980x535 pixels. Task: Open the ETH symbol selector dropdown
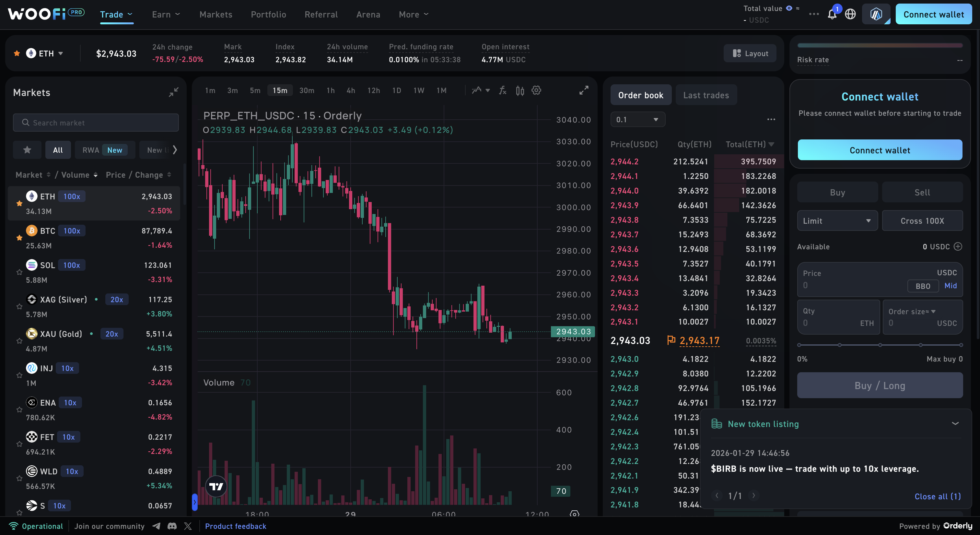pyautogui.click(x=46, y=53)
